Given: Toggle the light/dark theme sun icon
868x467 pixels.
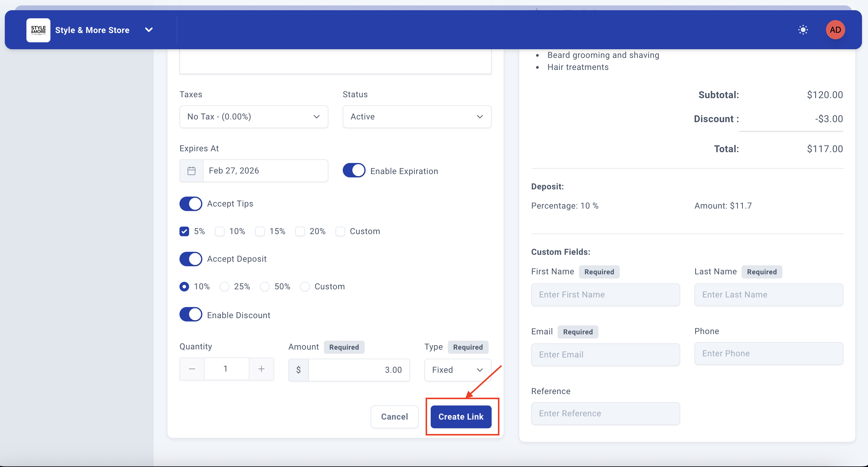Looking at the screenshot, I should click(x=803, y=30).
